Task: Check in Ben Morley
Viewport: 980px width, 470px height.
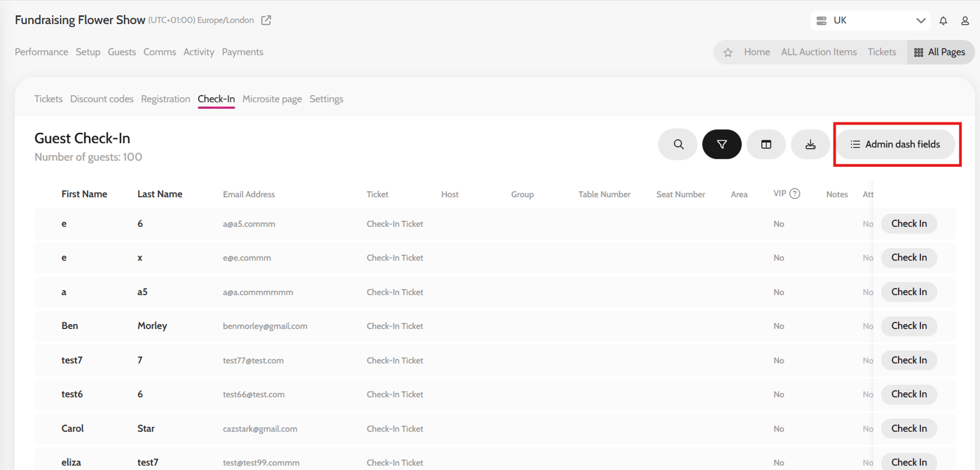Action: click(909, 325)
